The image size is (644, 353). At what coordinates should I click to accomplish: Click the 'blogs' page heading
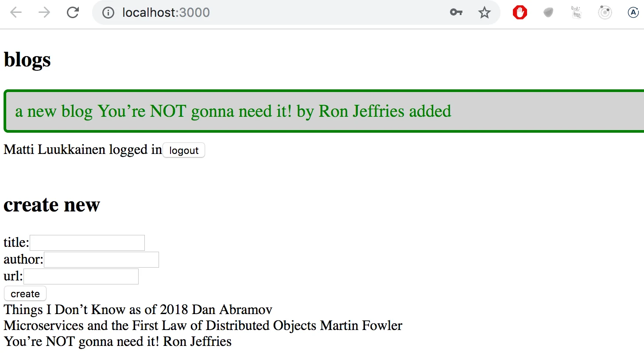click(x=27, y=60)
